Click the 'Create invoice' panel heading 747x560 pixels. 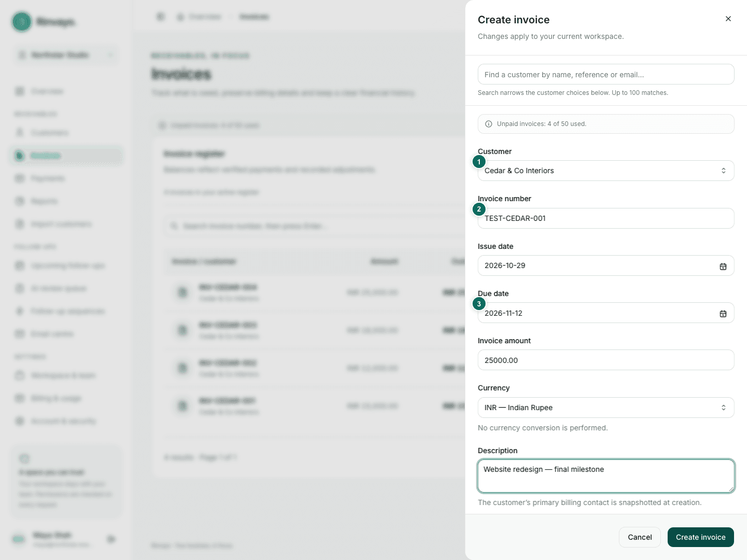514,20
